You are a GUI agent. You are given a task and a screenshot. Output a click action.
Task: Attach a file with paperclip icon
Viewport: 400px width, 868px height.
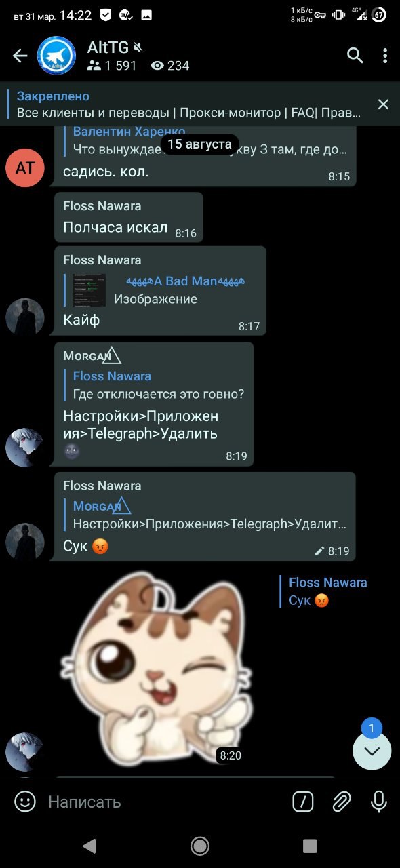[x=341, y=802]
